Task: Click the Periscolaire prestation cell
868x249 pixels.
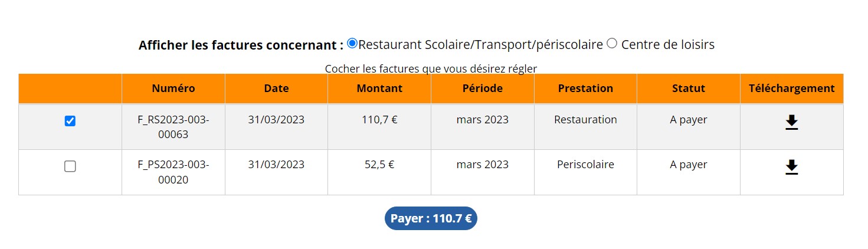Action: click(585, 165)
